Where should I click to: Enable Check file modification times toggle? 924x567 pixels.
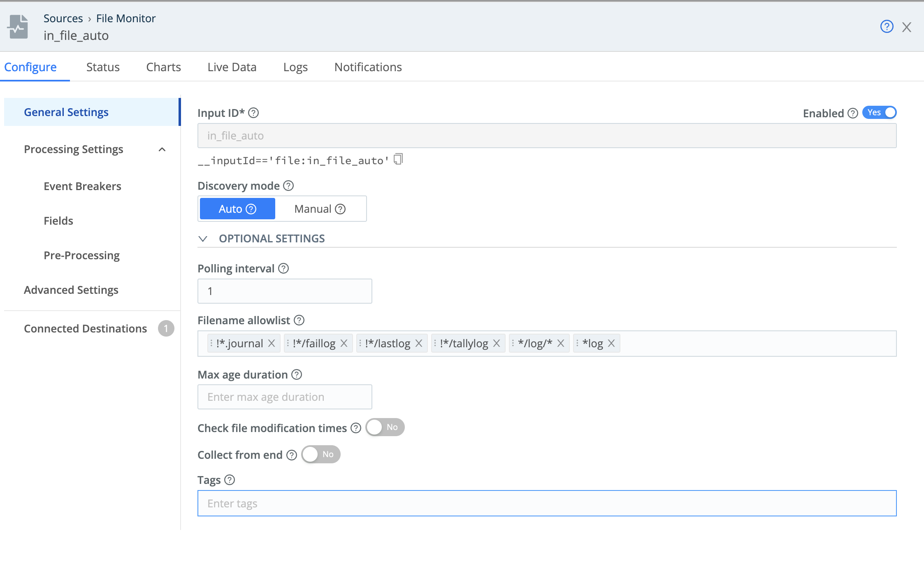(x=385, y=428)
